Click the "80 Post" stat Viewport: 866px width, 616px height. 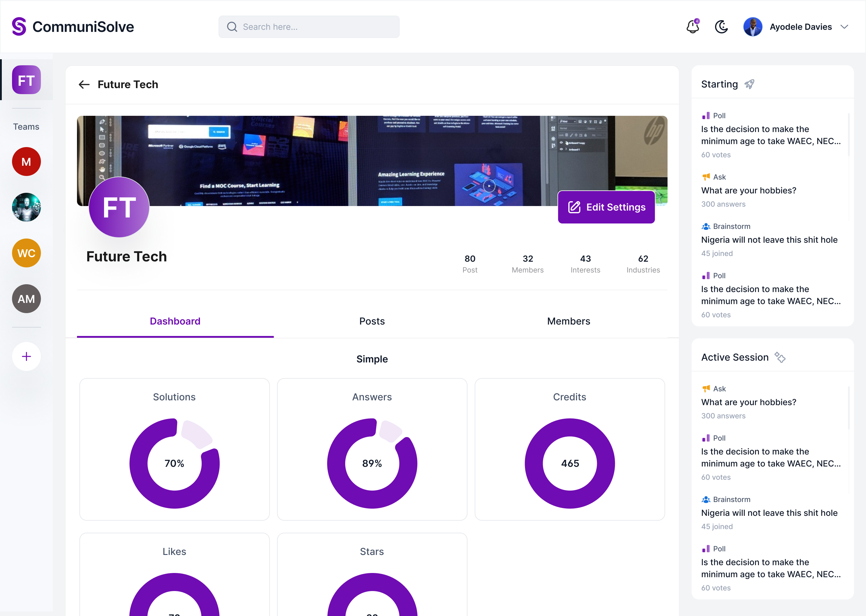(470, 264)
